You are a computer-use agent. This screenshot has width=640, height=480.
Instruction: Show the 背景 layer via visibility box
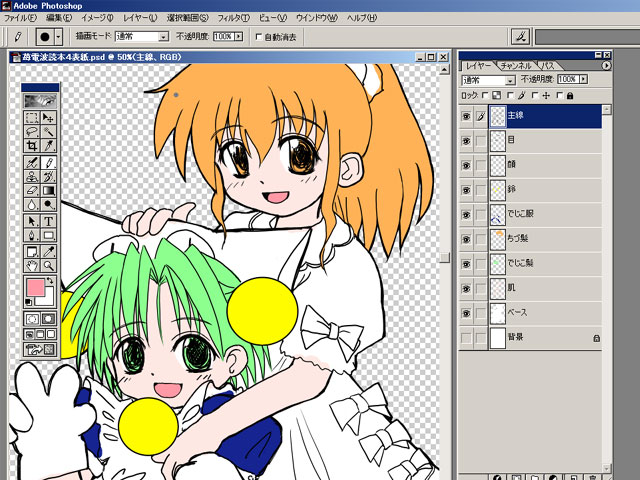point(466,338)
